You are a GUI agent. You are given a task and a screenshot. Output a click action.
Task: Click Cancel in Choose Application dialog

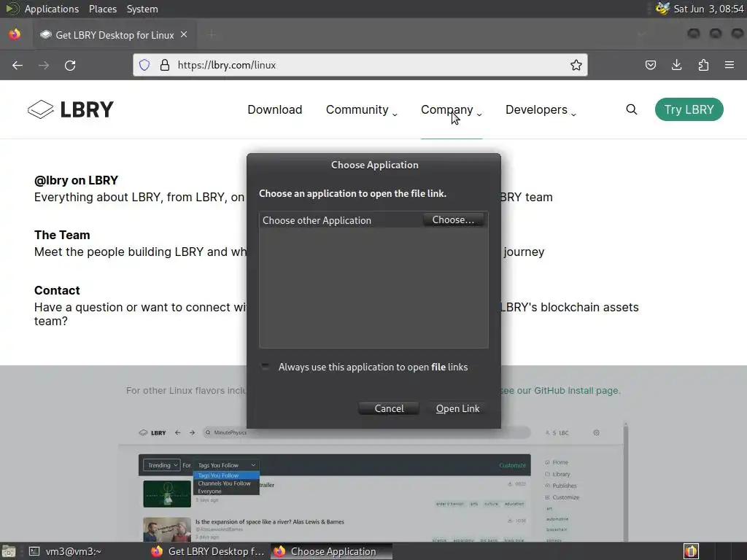point(389,408)
